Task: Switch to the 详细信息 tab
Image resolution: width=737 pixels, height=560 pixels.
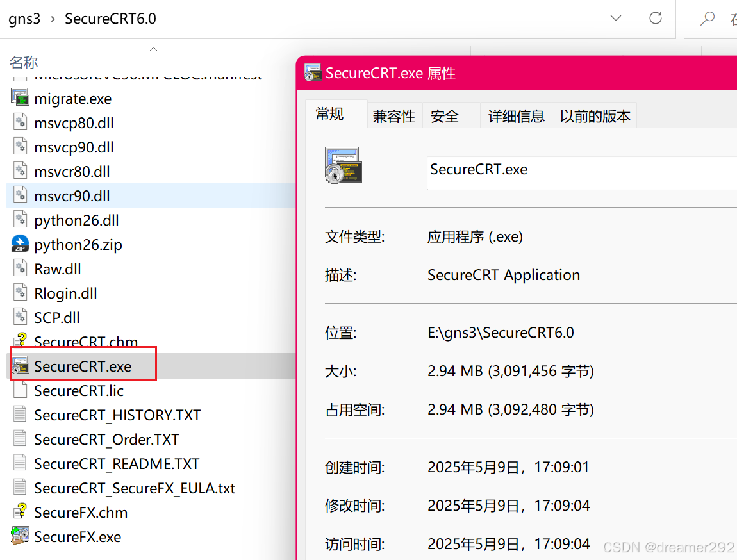Action: pyautogui.click(x=517, y=116)
